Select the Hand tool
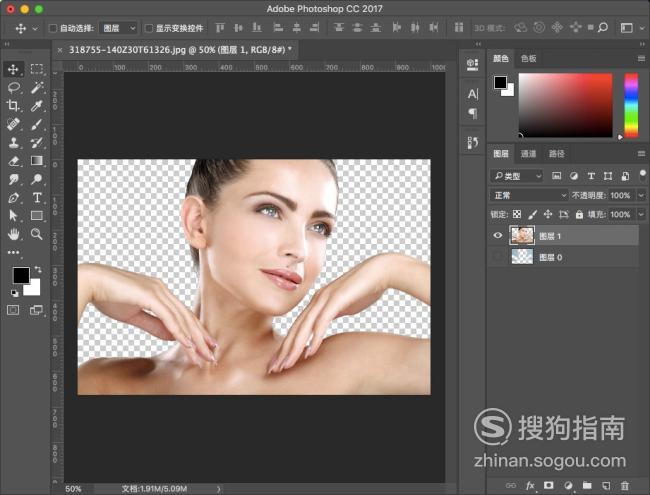 (x=13, y=234)
